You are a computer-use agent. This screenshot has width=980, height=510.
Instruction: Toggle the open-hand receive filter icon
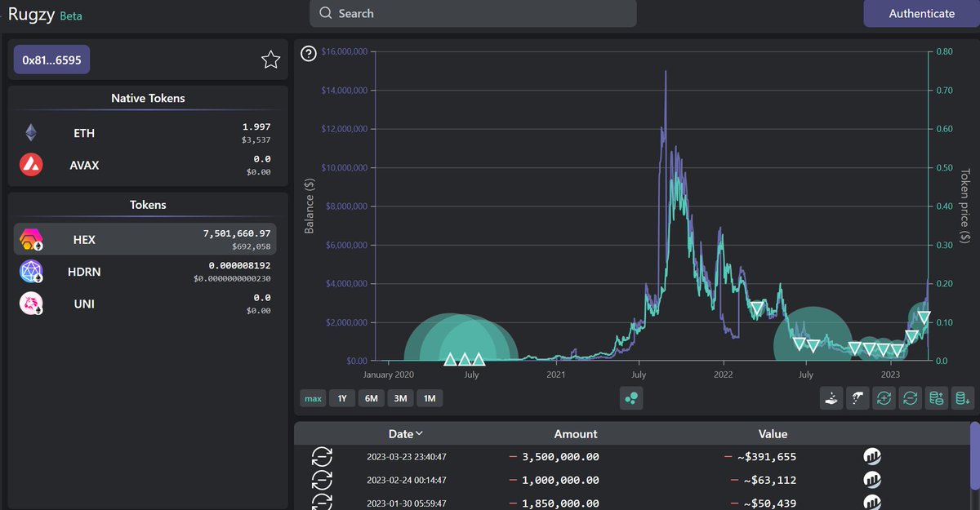pyautogui.click(x=831, y=398)
